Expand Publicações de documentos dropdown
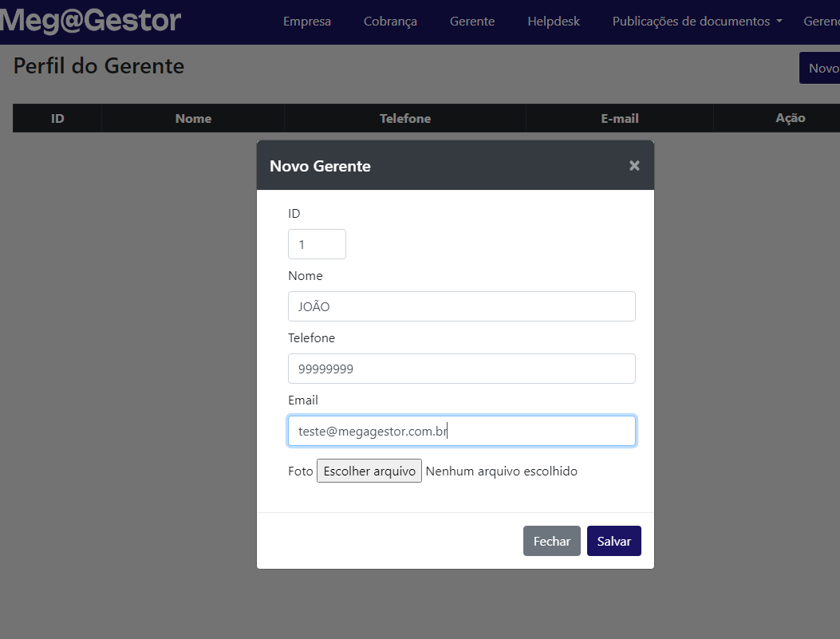The width and height of the screenshot is (840, 639). tap(696, 22)
